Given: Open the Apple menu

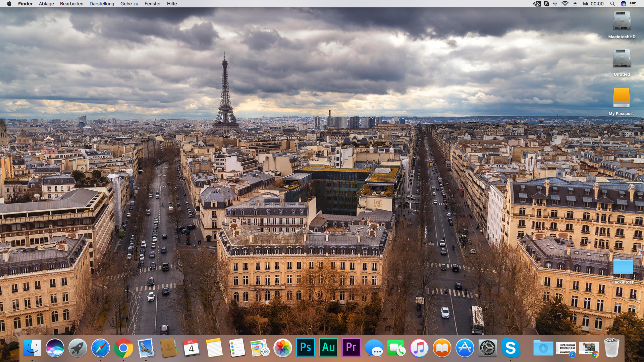Looking at the screenshot, I should click(9, 4).
